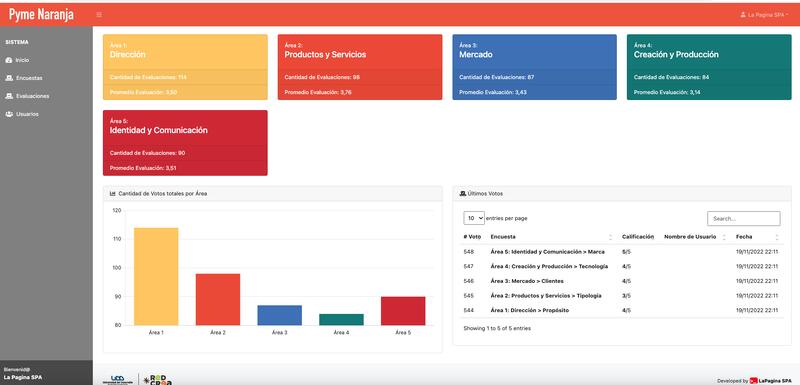
Task: Select the Productos y Servicios card title
Action: pos(325,55)
